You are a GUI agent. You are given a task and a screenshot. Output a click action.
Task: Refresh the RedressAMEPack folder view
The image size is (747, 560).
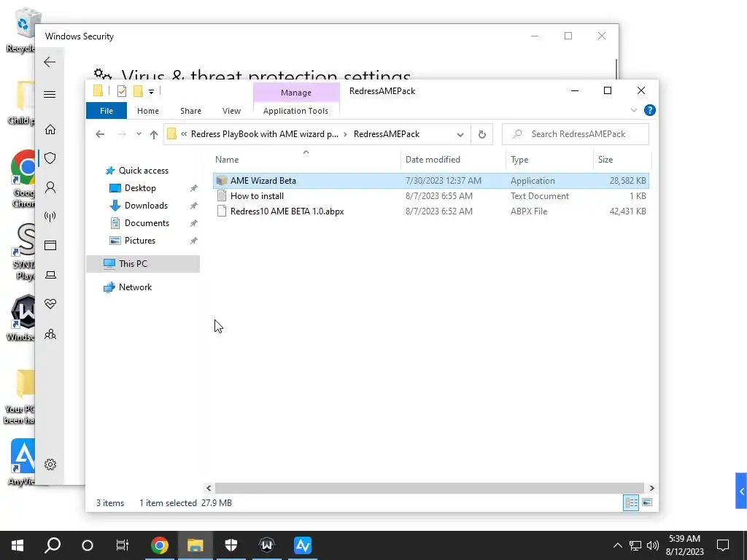click(481, 134)
